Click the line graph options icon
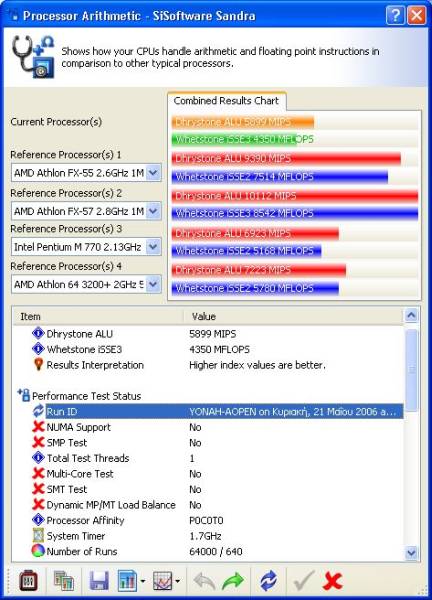This screenshot has height=600, width=432. [x=163, y=581]
